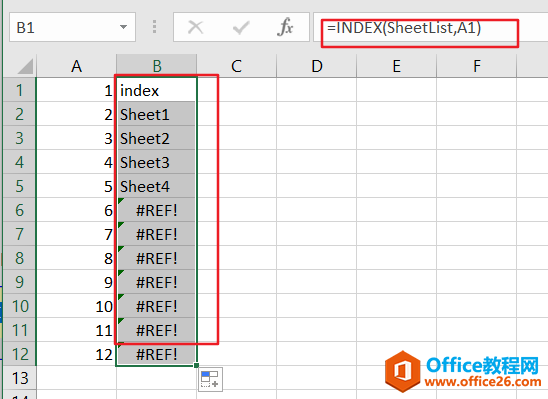Viewport: 548px width, 399px height.
Task: Select column C header
Action: pos(237,66)
